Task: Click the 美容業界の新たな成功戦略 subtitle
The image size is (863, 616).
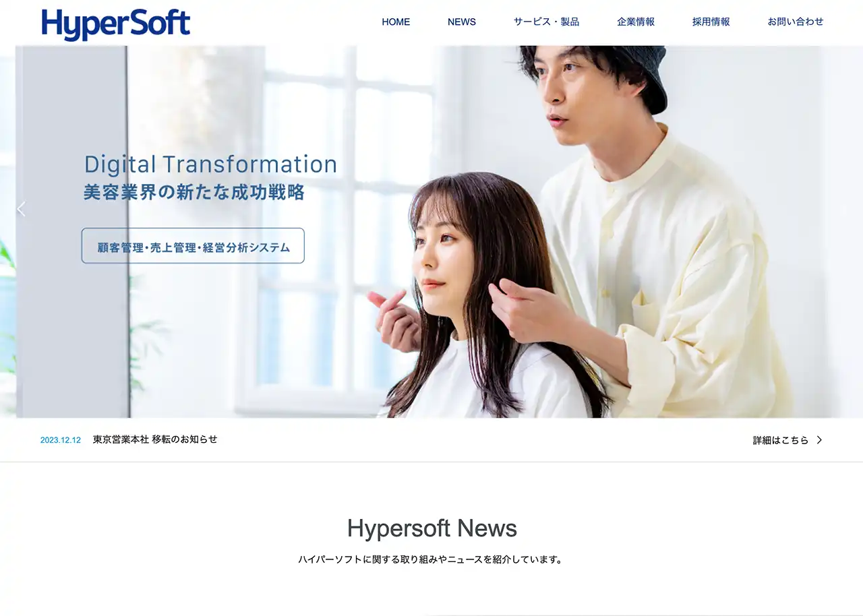Action: (x=194, y=191)
